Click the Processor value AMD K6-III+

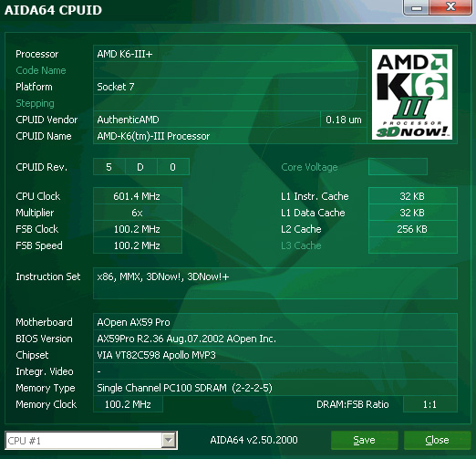click(x=230, y=54)
